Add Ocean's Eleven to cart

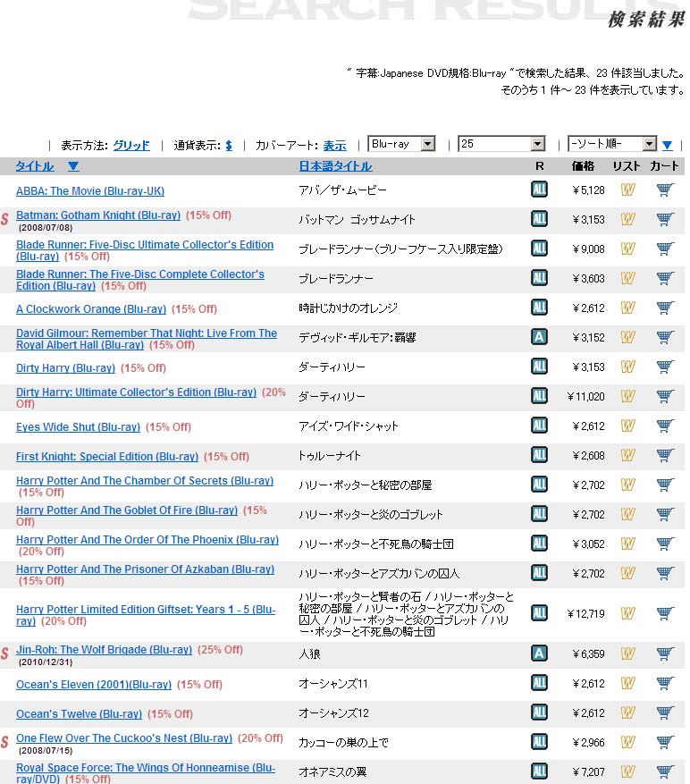(665, 684)
